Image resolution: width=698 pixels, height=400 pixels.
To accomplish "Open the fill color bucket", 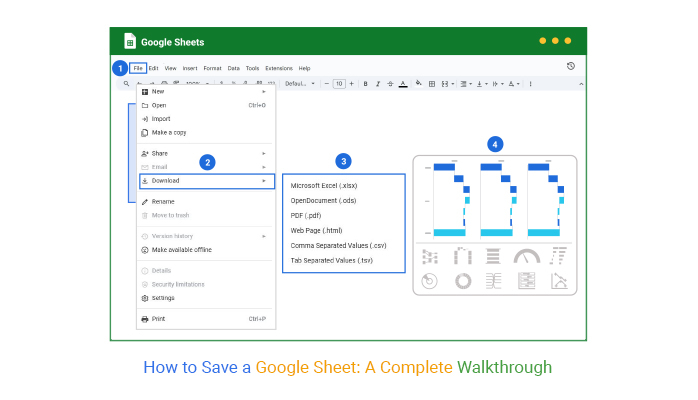I will tap(418, 83).
